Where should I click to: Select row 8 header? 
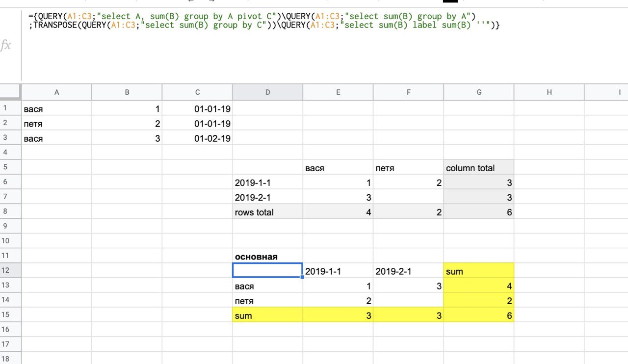point(10,211)
